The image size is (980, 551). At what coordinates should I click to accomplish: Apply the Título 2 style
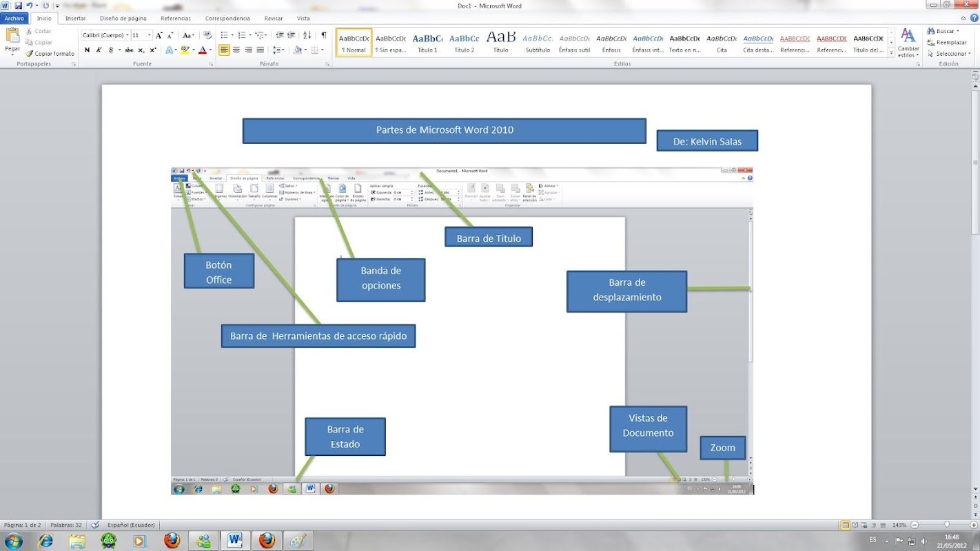[x=465, y=43]
